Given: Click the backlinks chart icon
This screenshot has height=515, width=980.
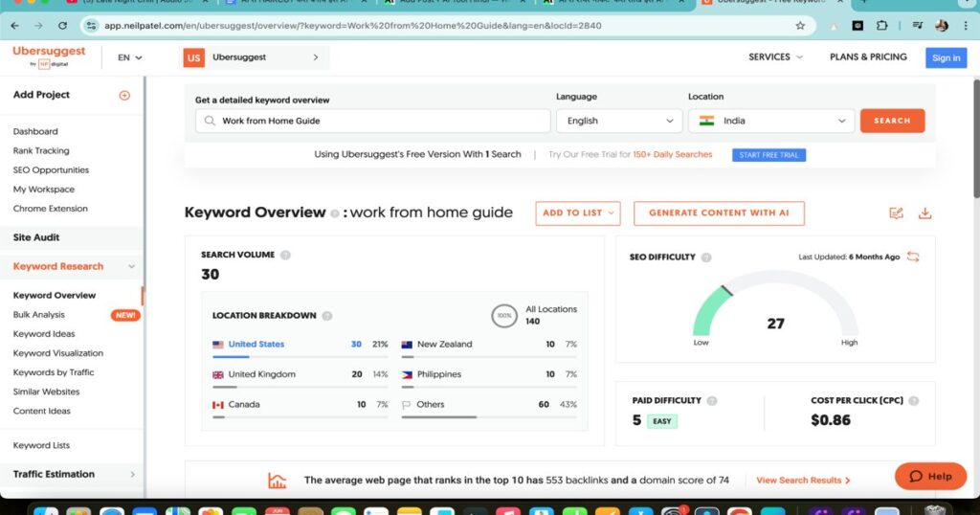Looking at the screenshot, I should pos(277,480).
